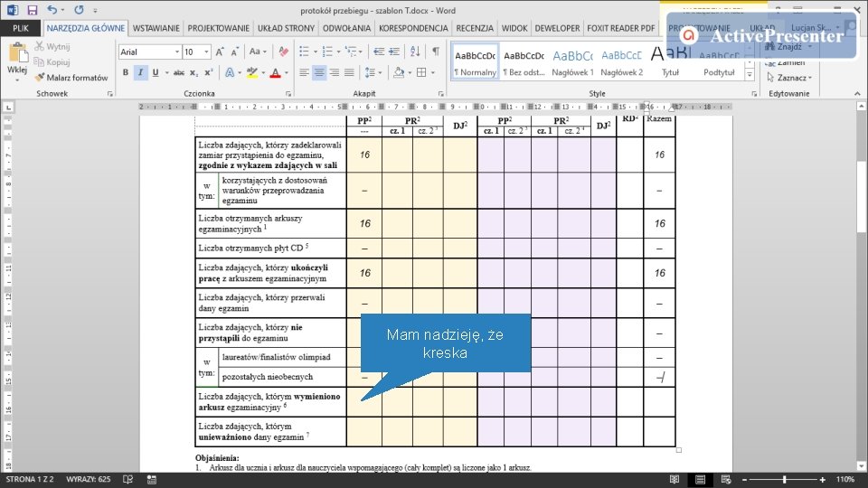Click Malarz formatów button
Screen dimensions: 868x488
point(71,78)
